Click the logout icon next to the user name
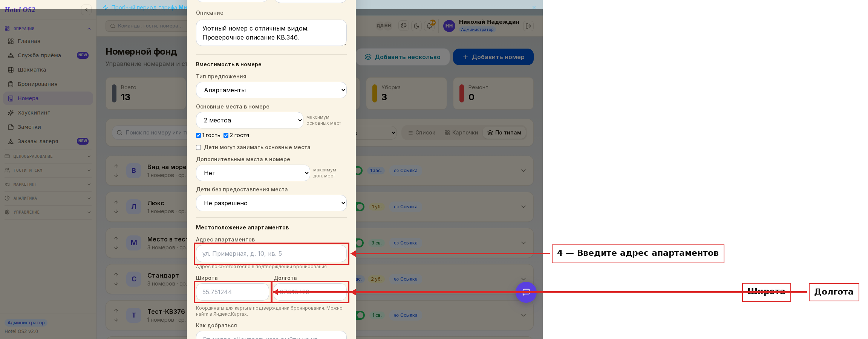The image size is (868, 339). [x=528, y=26]
